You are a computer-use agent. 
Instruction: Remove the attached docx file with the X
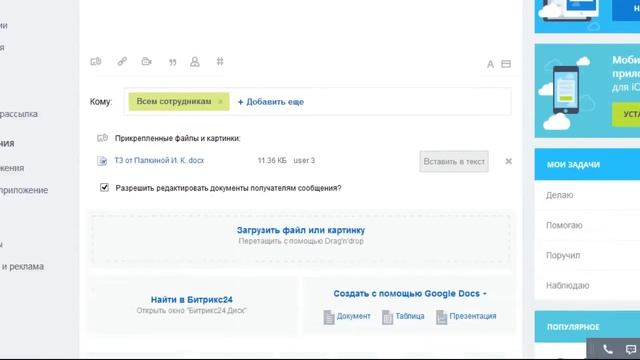[509, 161]
